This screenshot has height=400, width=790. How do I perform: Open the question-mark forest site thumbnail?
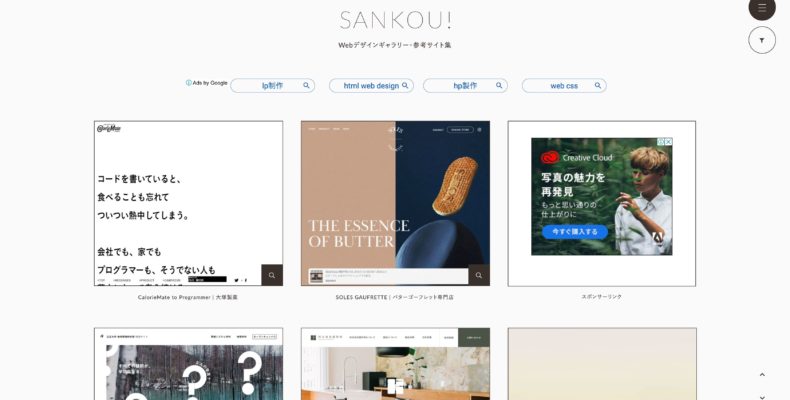(x=188, y=364)
